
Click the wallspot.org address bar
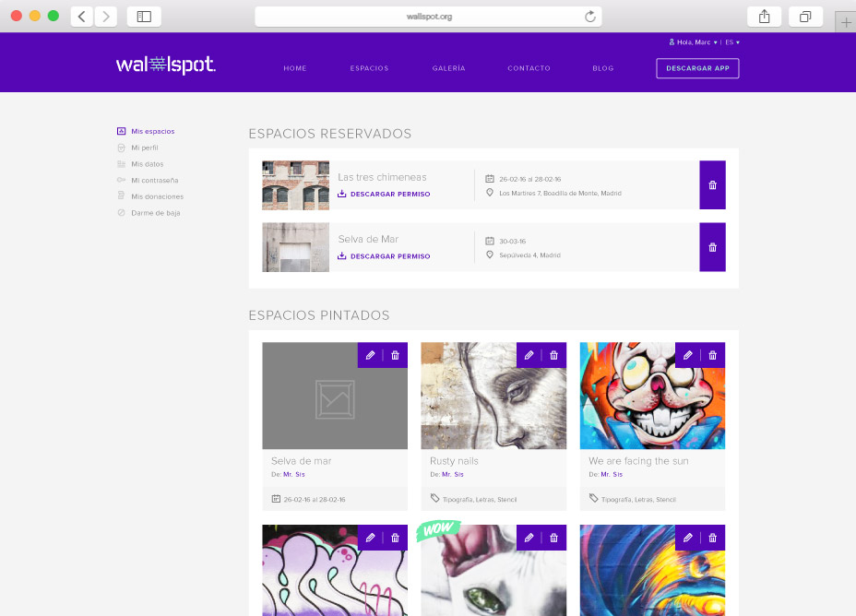click(429, 17)
